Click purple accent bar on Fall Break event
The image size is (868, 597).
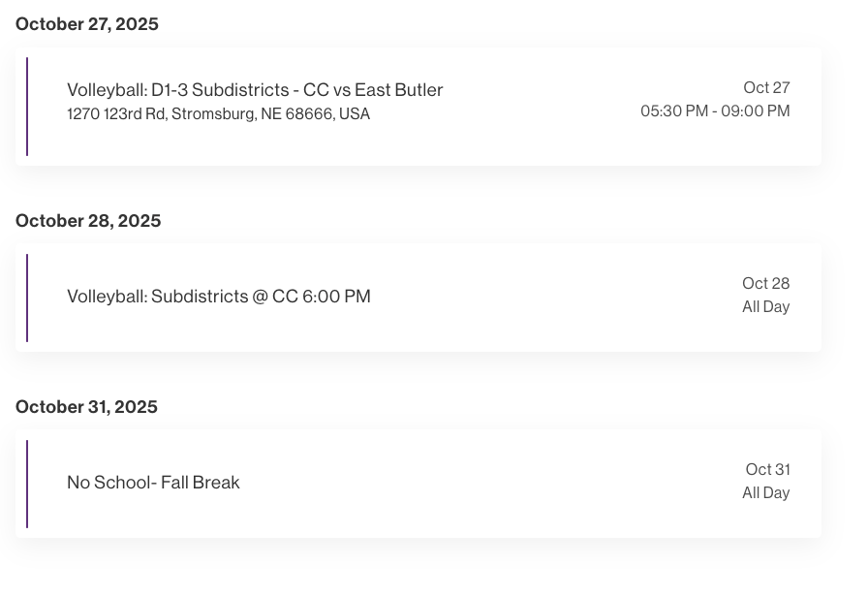pos(27,484)
